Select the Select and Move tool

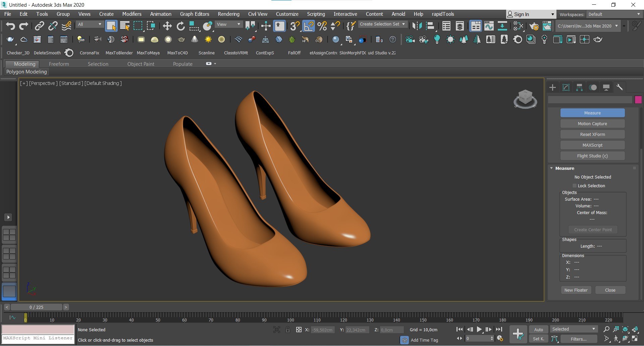(x=167, y=26)
